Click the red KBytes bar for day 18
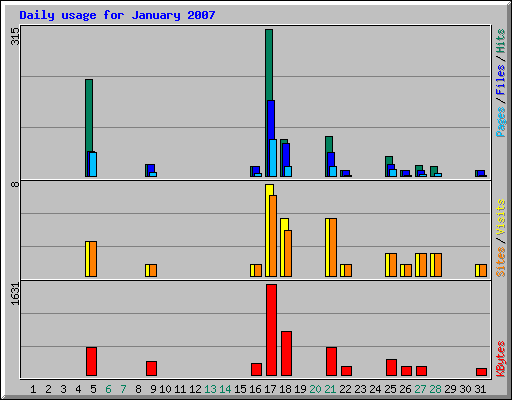The image size is (512, 400). tap(286, 354)
